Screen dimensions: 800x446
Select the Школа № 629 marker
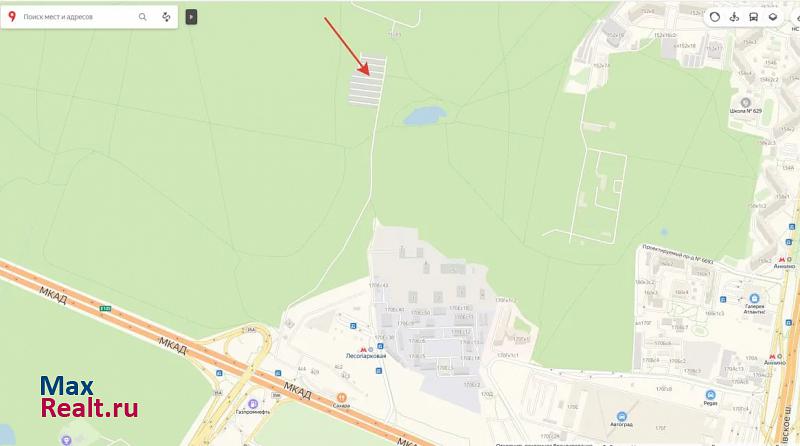pos(745,103)
